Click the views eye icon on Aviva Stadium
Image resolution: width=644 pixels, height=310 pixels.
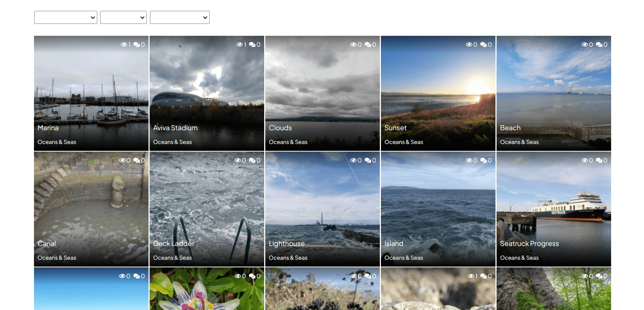click(239, 44)
